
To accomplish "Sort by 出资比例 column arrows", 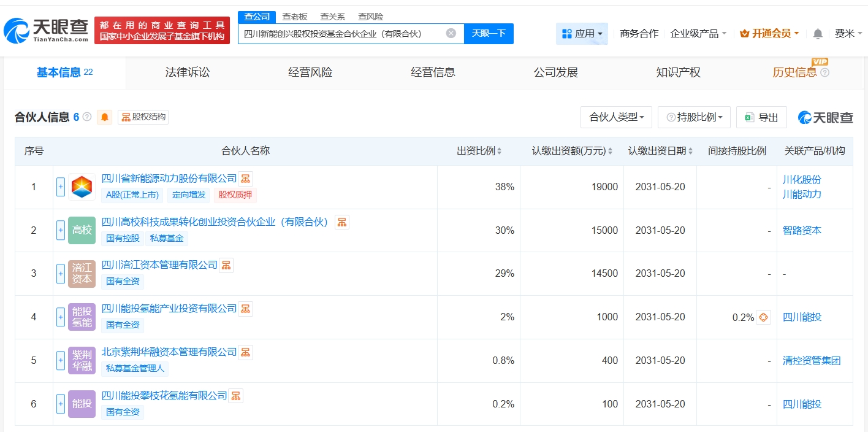I will click(500, 151).
